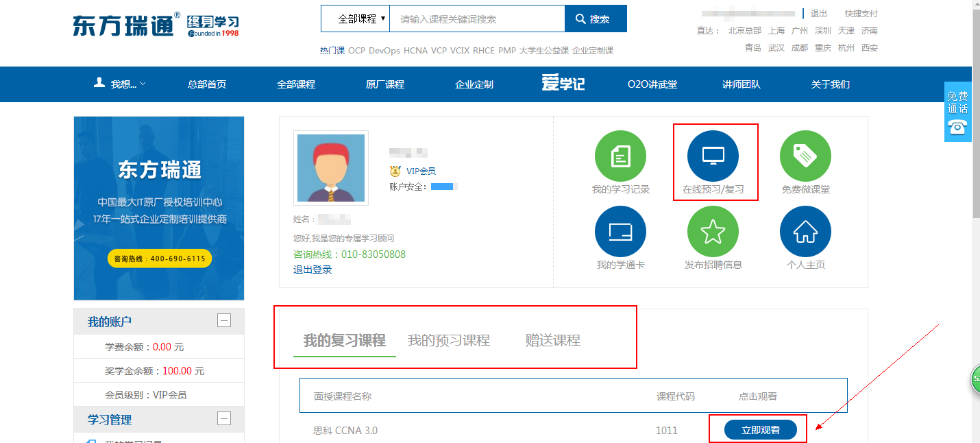Screen dimensions: 980x443
Task: Click the VIP会员 badge
Action: point(413,171)
